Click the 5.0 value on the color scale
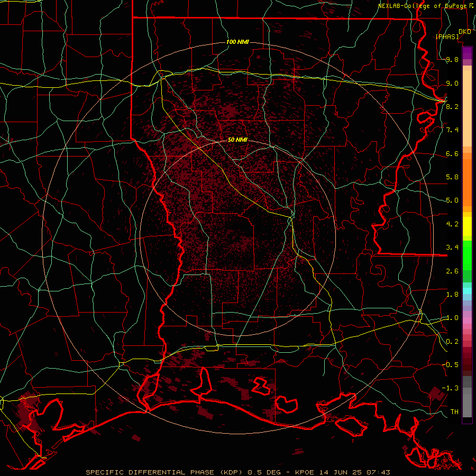Image resolution: width=476 pixels, height=476 pixels. (452, 200)
